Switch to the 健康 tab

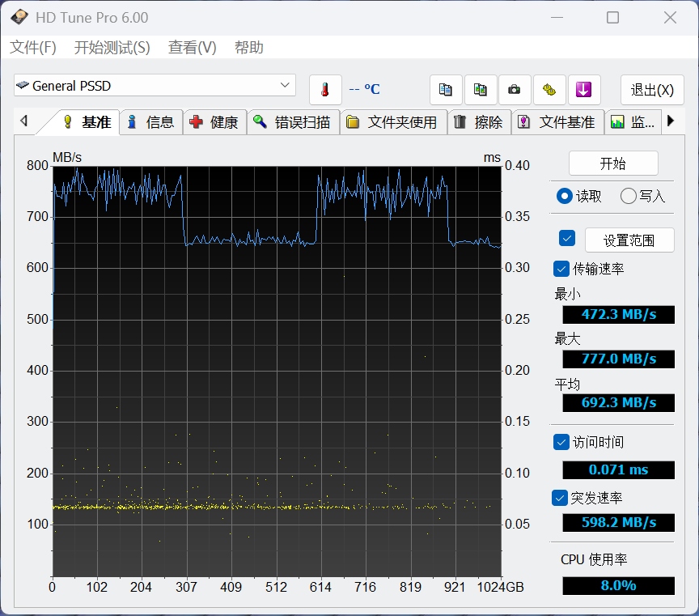(214, 121)
